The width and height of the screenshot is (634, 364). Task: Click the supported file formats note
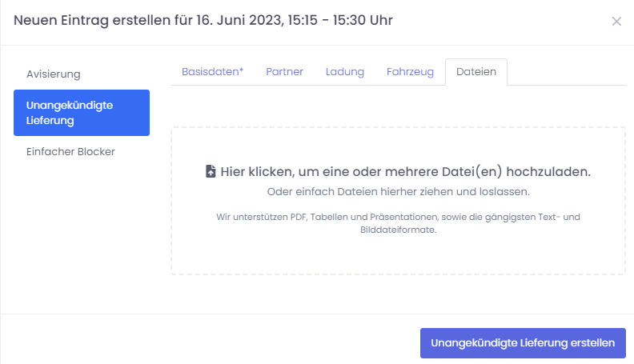point(398,223)
